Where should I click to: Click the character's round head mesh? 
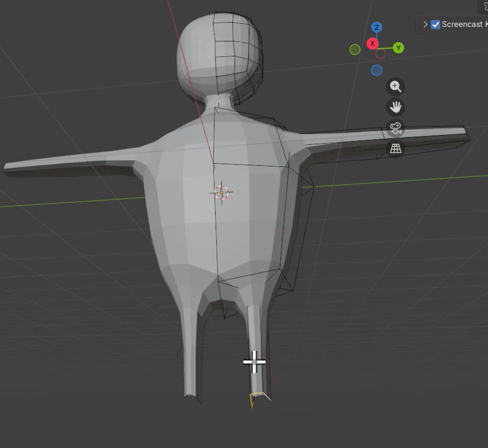point(220,55)
